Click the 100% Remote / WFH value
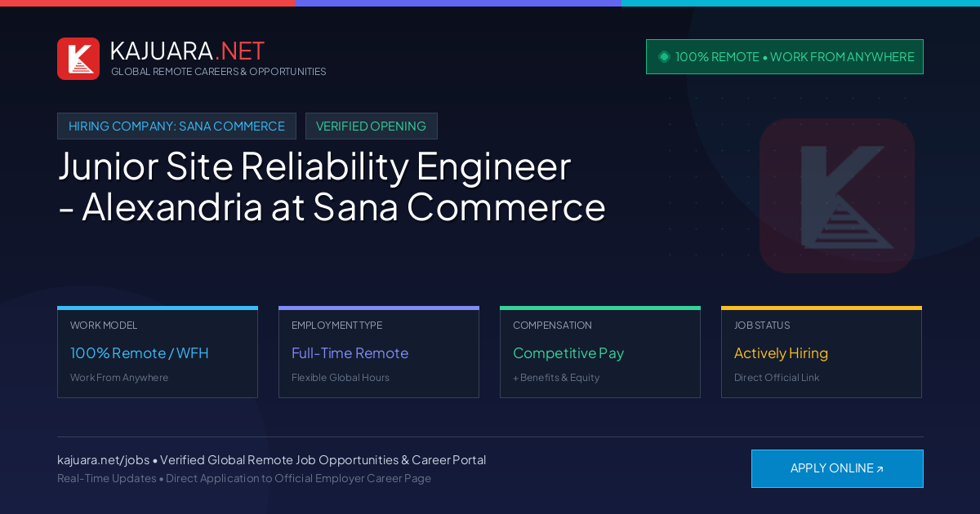This screenshot has height=514, width=980. tap(140, 353)
